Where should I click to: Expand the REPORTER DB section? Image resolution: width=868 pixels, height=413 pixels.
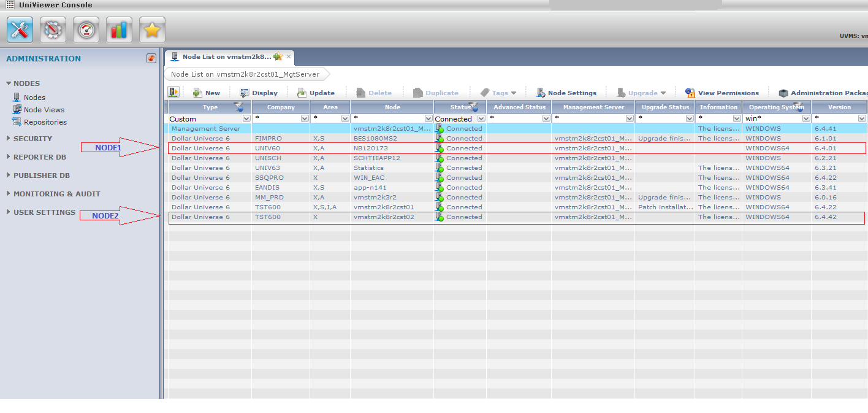9,157
